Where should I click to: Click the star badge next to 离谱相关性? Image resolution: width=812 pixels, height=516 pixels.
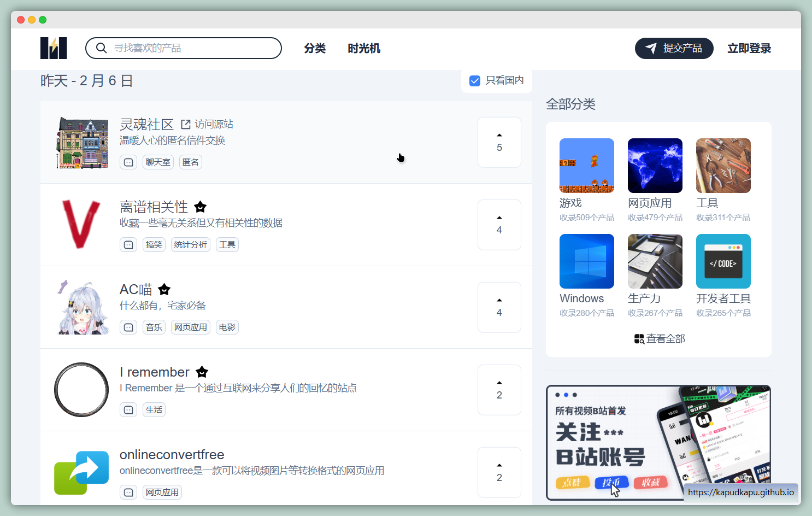(x=201, y=207)
